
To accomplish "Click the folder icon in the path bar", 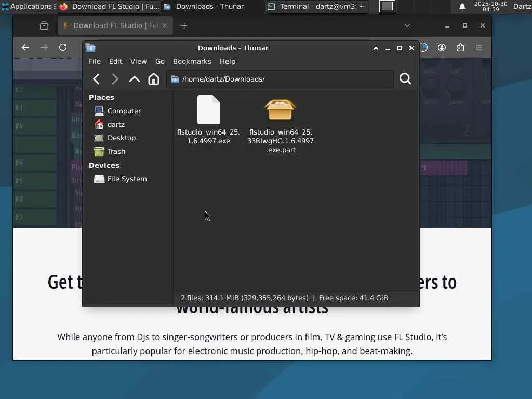I will pyautogui.click(x=175, y=79).
